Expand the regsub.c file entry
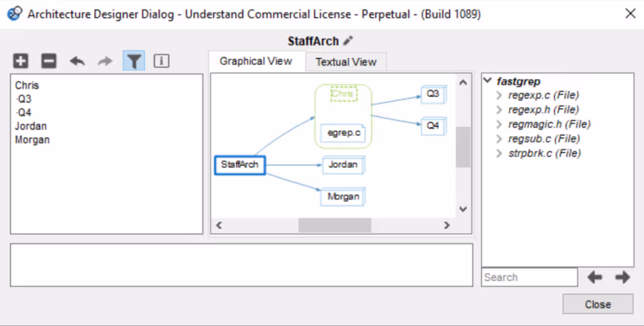The height and width of the screenshot is (326, 644). 499,139
